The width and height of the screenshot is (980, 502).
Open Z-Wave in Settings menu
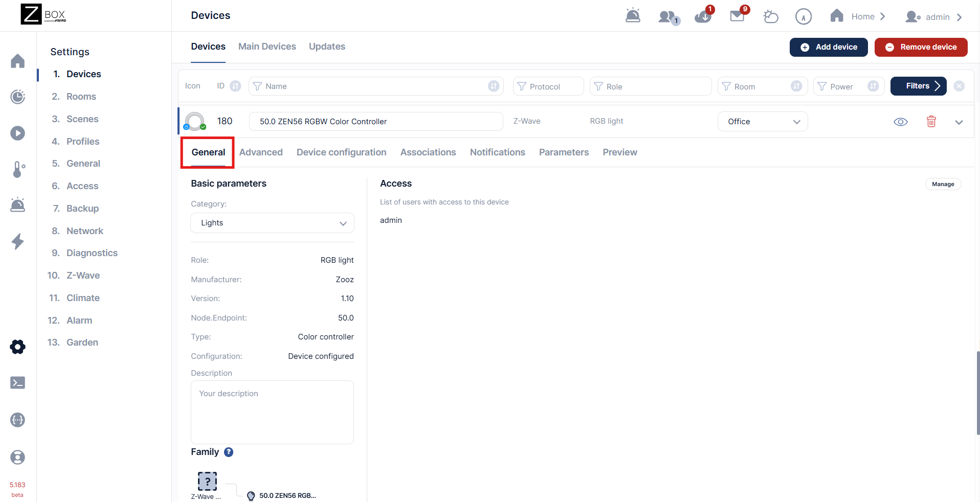tap(83, 276)
